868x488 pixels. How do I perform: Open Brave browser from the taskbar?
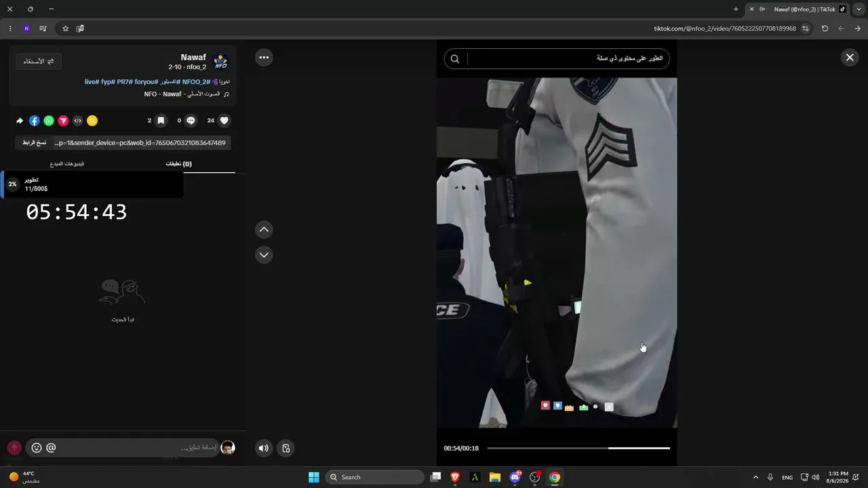coord(456,477)
